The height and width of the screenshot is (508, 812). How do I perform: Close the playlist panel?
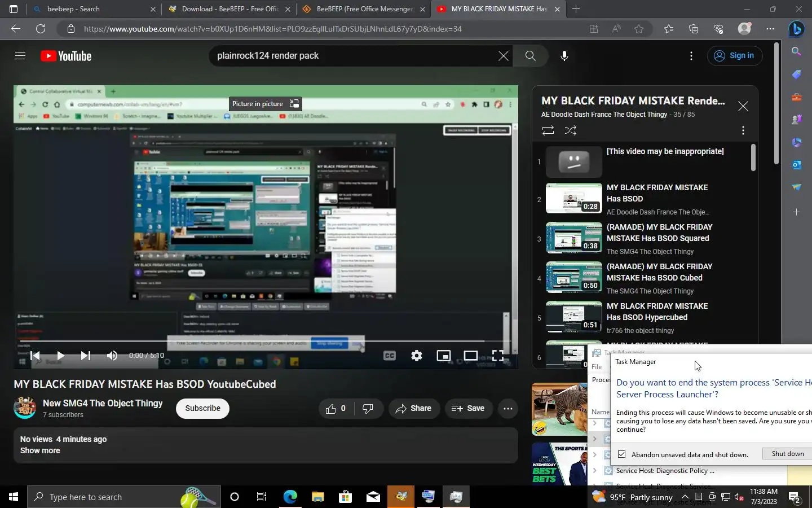(x=743, y=106)
